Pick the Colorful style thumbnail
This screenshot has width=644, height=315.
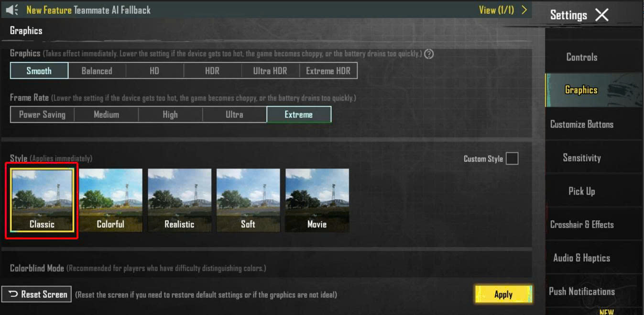(x=110, y=200)
